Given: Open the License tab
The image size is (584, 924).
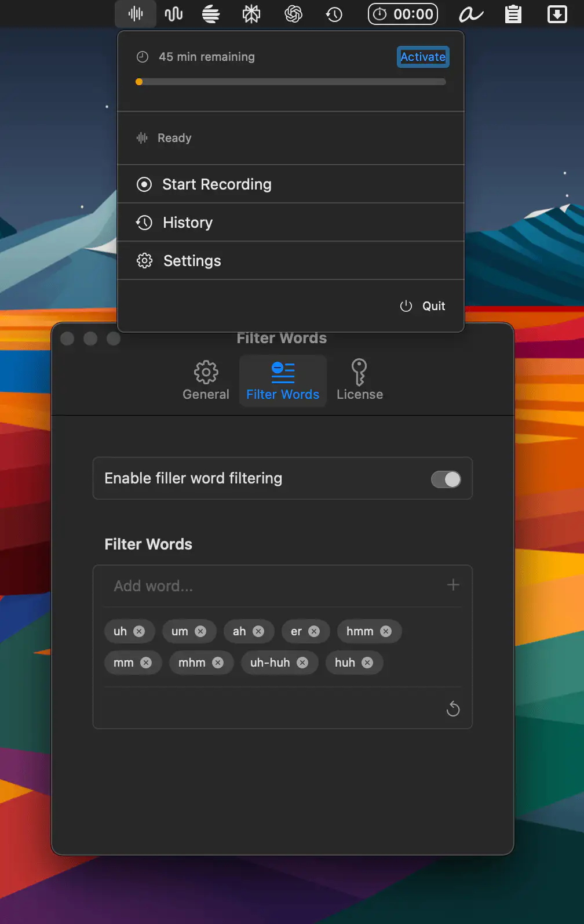Looking at the screenshot, I should pos(359,381).
